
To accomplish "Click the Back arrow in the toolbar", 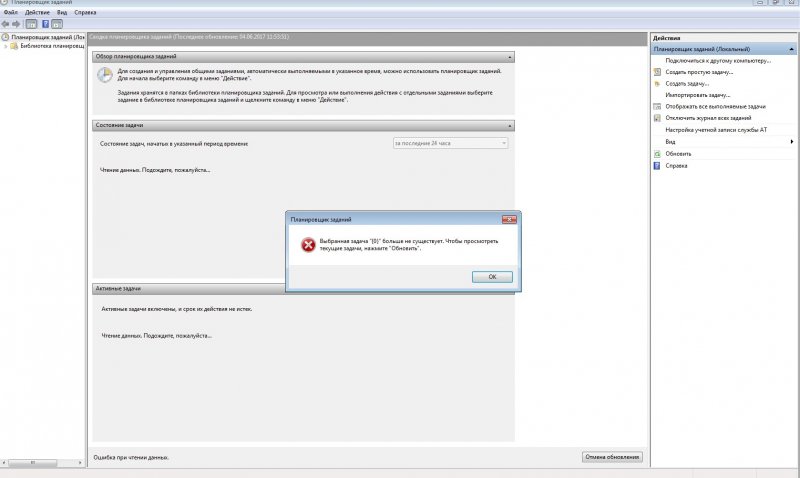I will pos(6,23).
